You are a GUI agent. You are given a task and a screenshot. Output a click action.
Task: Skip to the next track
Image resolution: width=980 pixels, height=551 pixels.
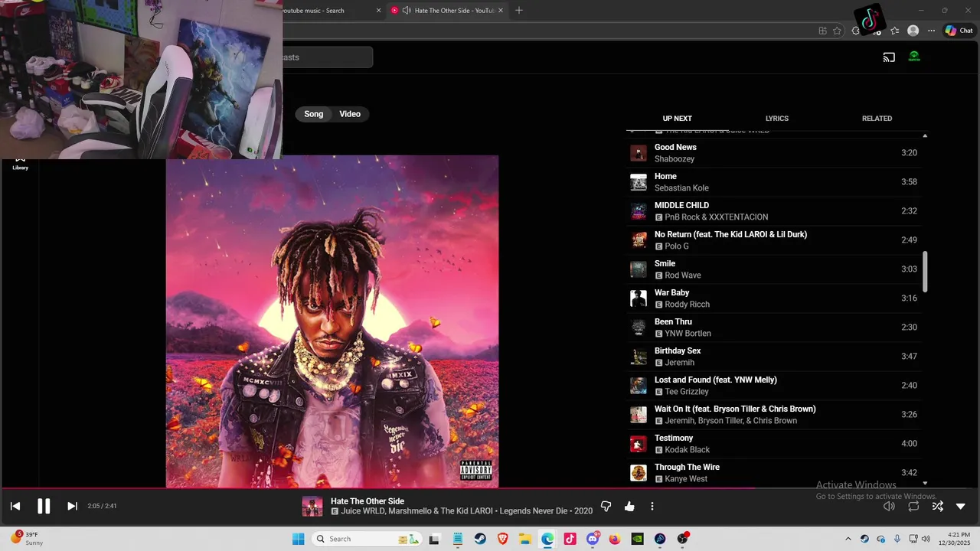[x=72, y=506]
